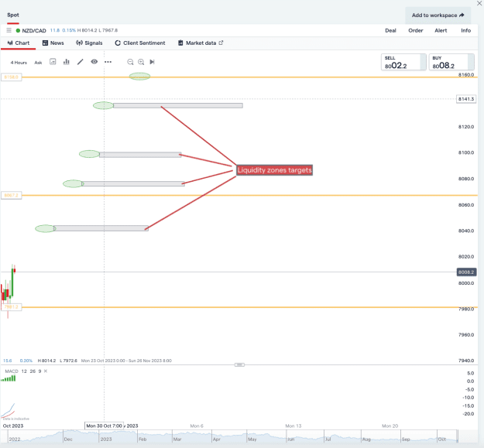Select the drawing pencil tool
This screenshot has width=484, height=448.
click(x=81, y=62)
